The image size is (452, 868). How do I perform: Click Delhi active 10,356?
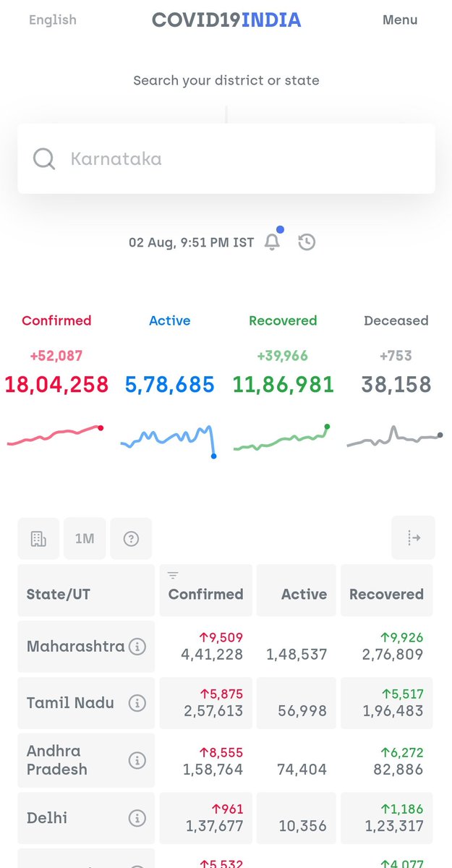coord(303,825)
